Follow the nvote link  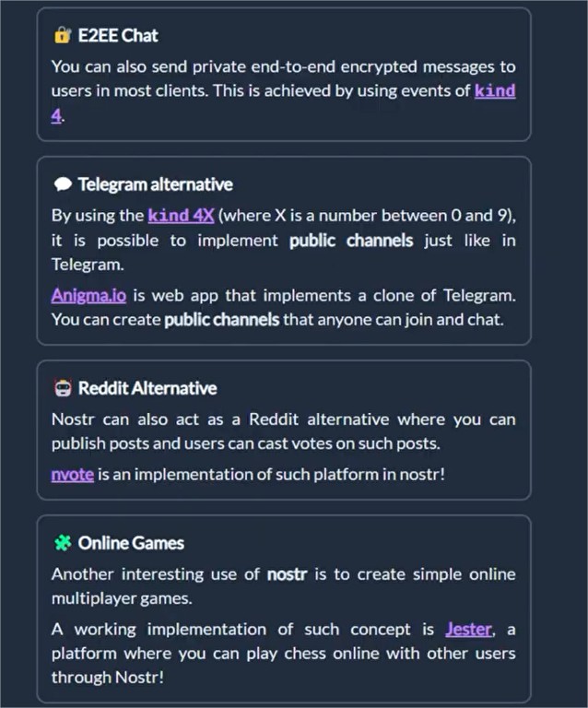tap(73, 475)
